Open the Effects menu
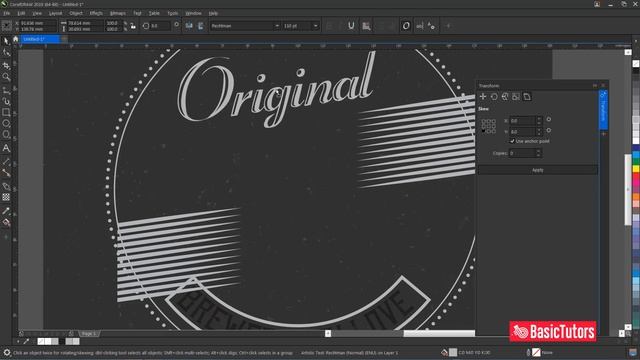640x360 pixels. click(x=96, y=13)
